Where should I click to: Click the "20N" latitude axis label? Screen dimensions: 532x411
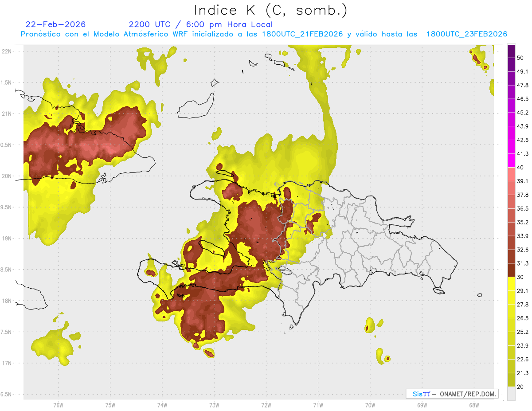click(x=7, y=176)
